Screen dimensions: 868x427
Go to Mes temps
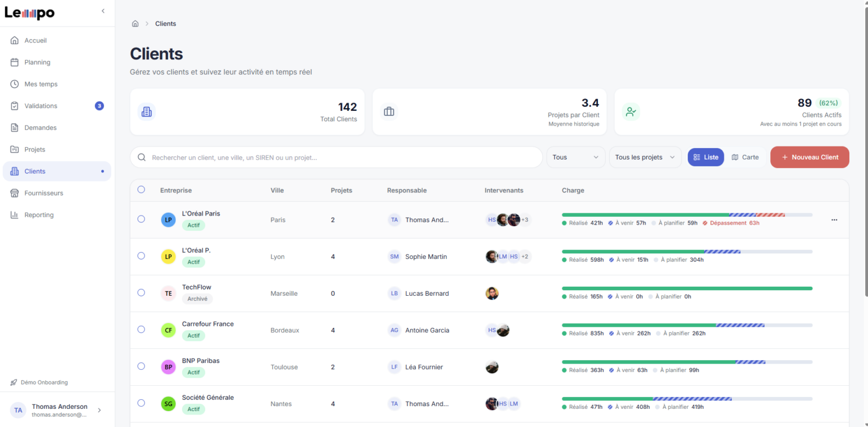pyautogui.click(x=57, y=84)
